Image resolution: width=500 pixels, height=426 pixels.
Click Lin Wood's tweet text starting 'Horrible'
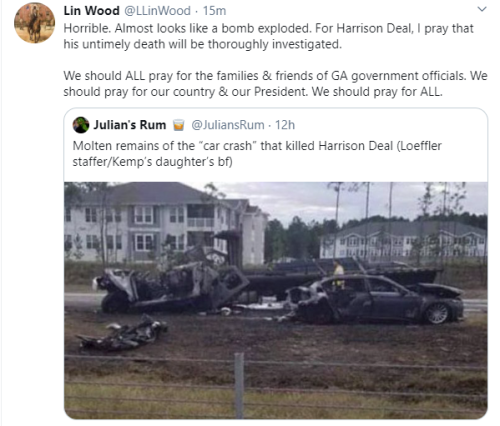pyautogui.click(x=268, y=36)
